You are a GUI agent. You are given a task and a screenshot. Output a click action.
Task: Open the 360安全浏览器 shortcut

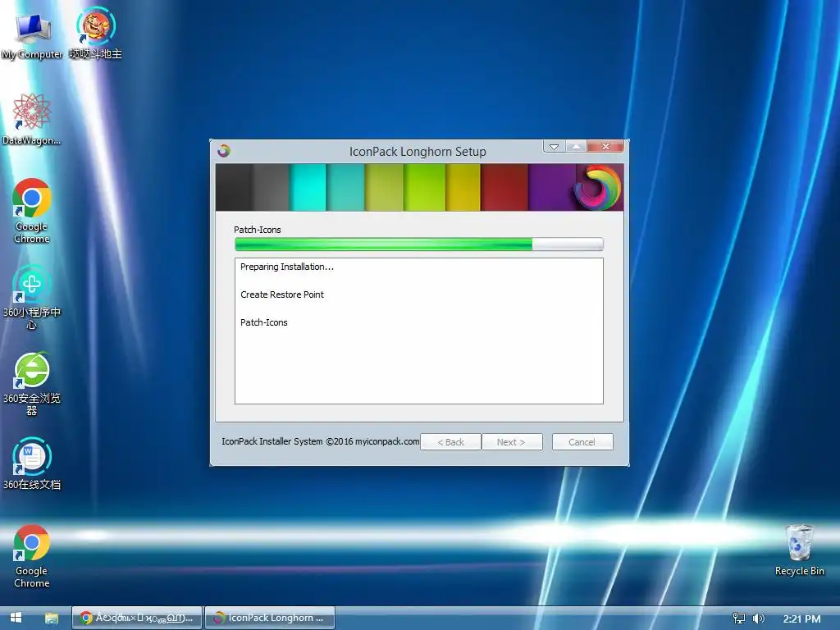coord(32,385)
